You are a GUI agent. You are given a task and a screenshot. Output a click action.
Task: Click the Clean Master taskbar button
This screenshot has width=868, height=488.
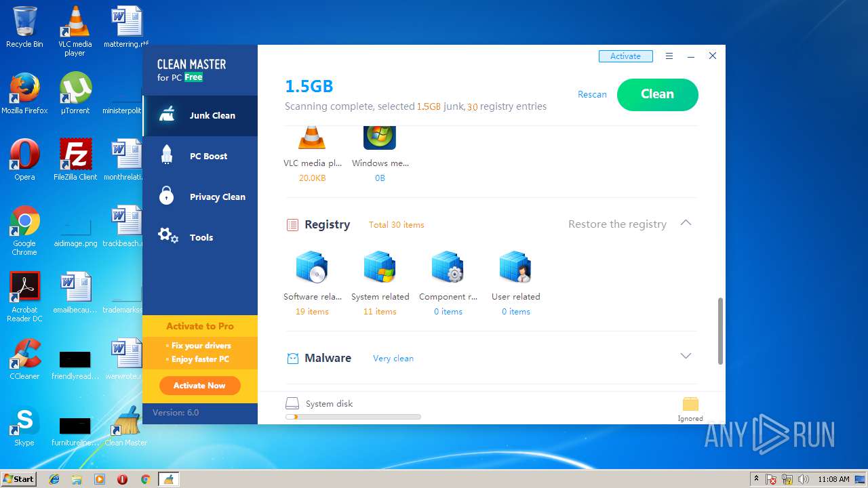point(168,479)
